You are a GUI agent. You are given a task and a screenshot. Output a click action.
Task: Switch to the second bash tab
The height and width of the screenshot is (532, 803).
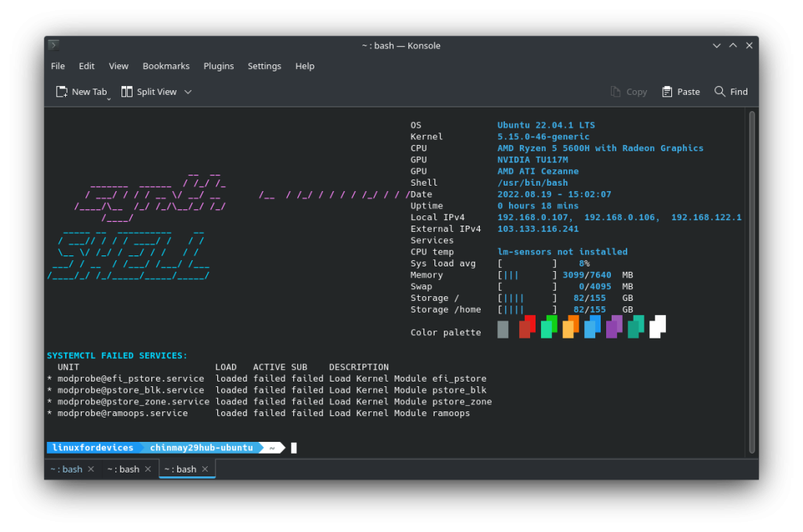point(125,469)
